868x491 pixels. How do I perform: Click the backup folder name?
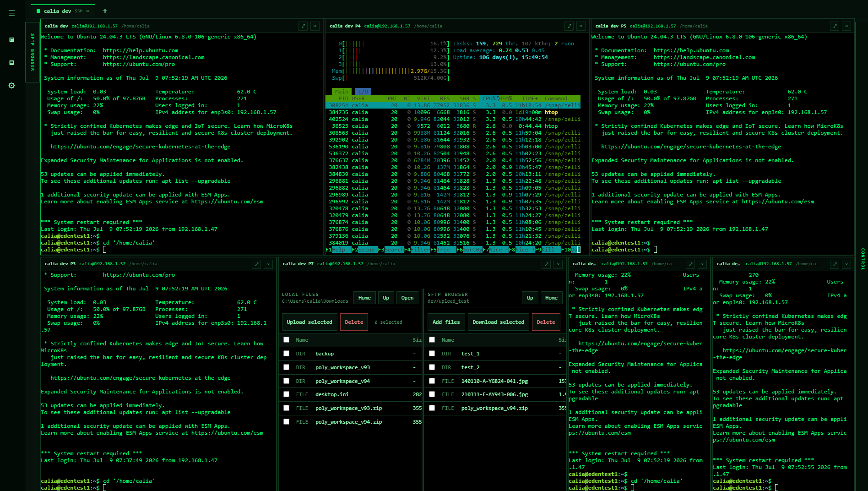[325, 354]
